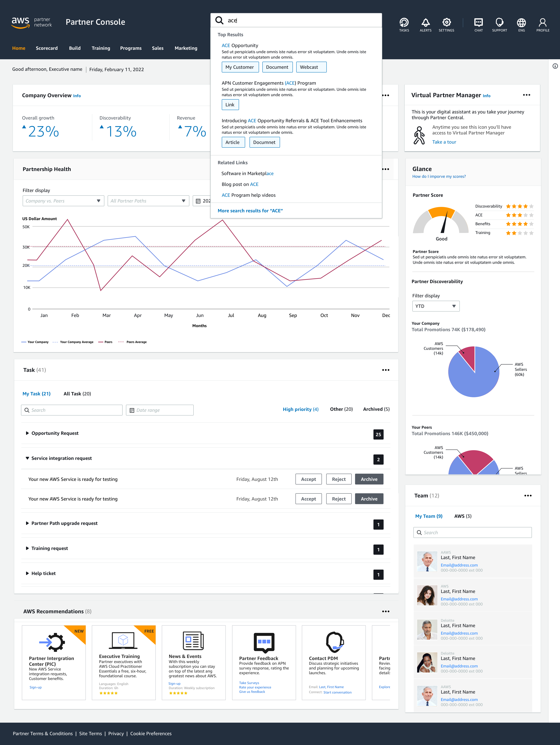Open Scorecard in the navigation bar
The height and width of the screenshot is (745, 560).
(x=47, y=48)
